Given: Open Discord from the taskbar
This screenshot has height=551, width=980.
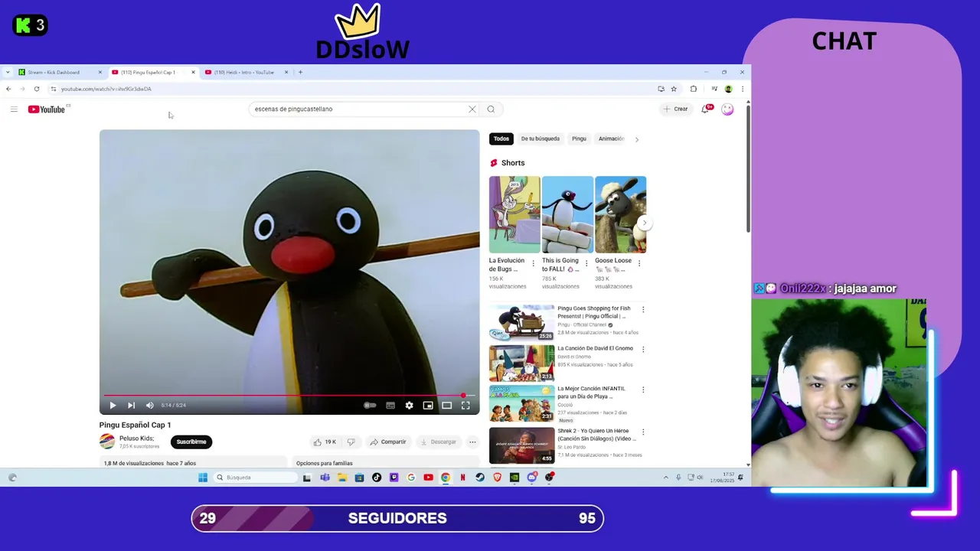Looking at the screenshot, I should (531, 478).
